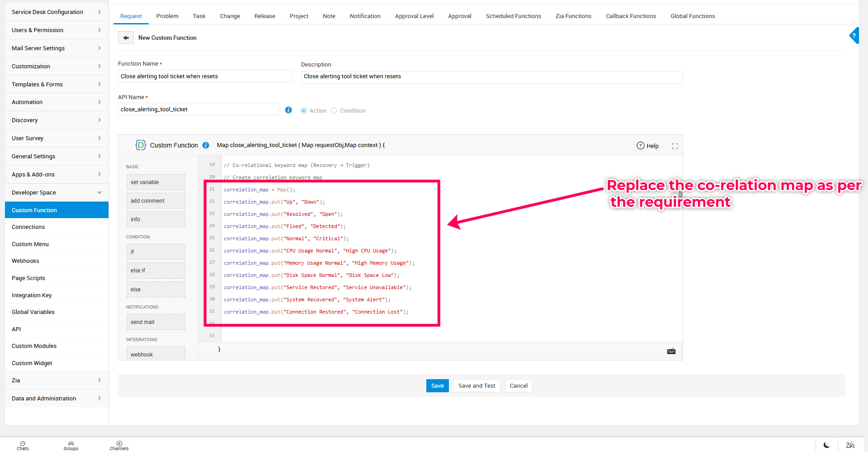Open Zia assistant icon in bottom bar

tap(850, 445)
